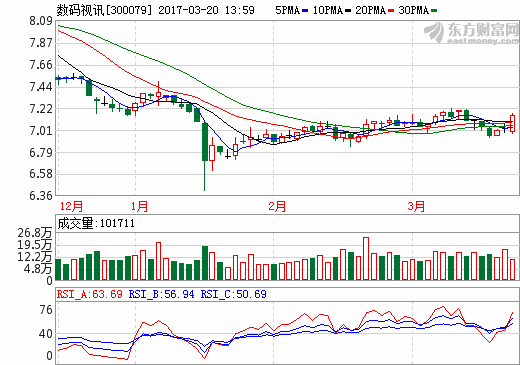Screen dimensions: 520x365
Task: Click the 30PMA green legend swatch
Action: click(x=434, y=11)
